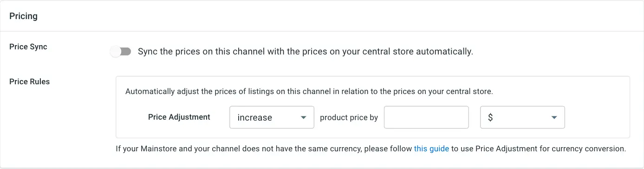
Task: Click the arrow icon in increase dropdown
Action: (x=304, y=118)
